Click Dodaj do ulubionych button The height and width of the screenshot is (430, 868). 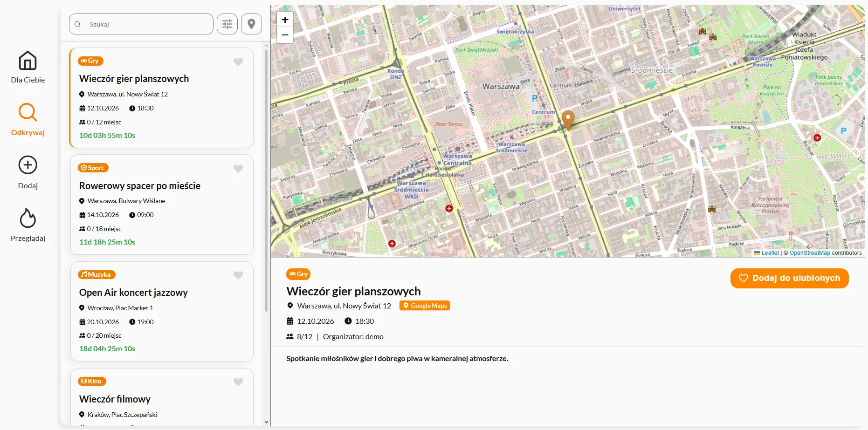click(x=789, y=278)
